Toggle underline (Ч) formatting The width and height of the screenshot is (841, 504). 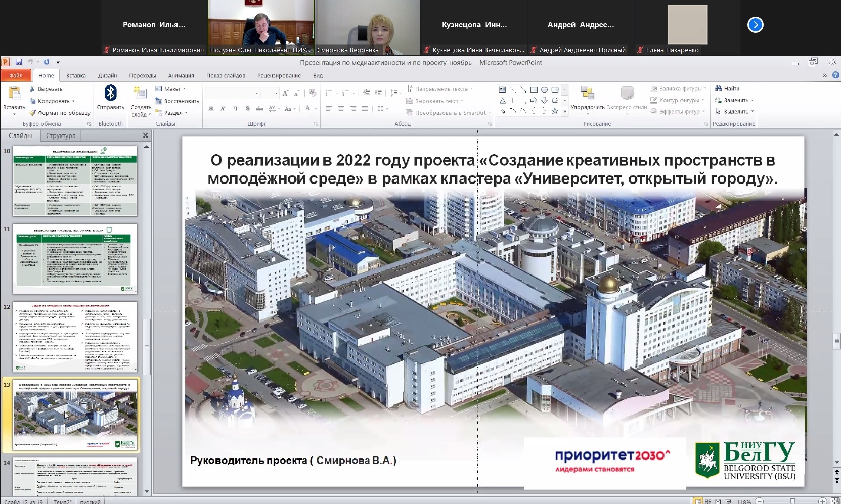coord(235,109)
